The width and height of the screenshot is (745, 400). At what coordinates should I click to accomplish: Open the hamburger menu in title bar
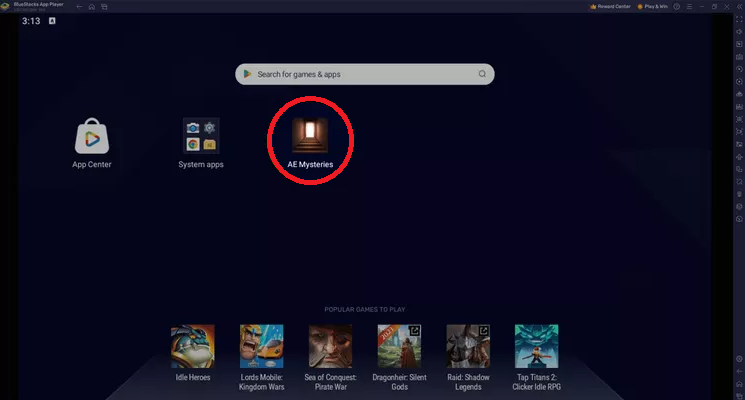click(689, 7)
